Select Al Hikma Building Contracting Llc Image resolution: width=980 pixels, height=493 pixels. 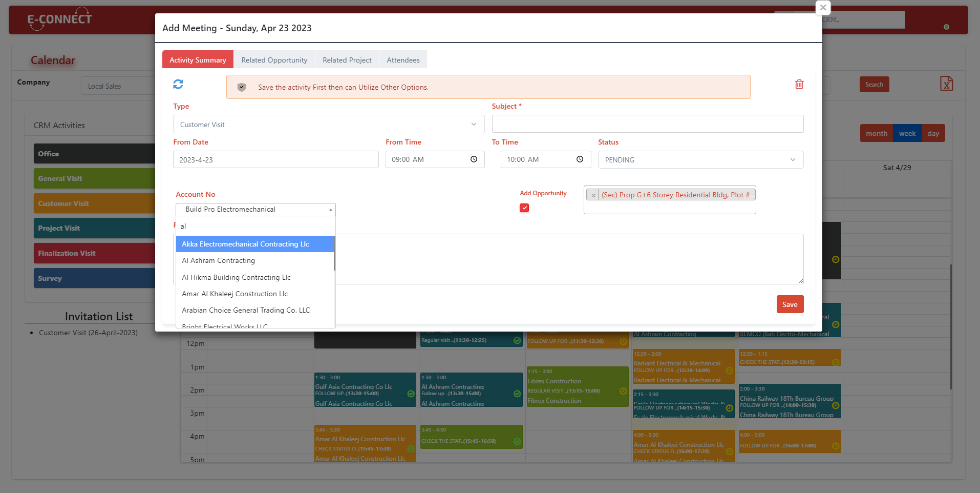coord(255,277)
